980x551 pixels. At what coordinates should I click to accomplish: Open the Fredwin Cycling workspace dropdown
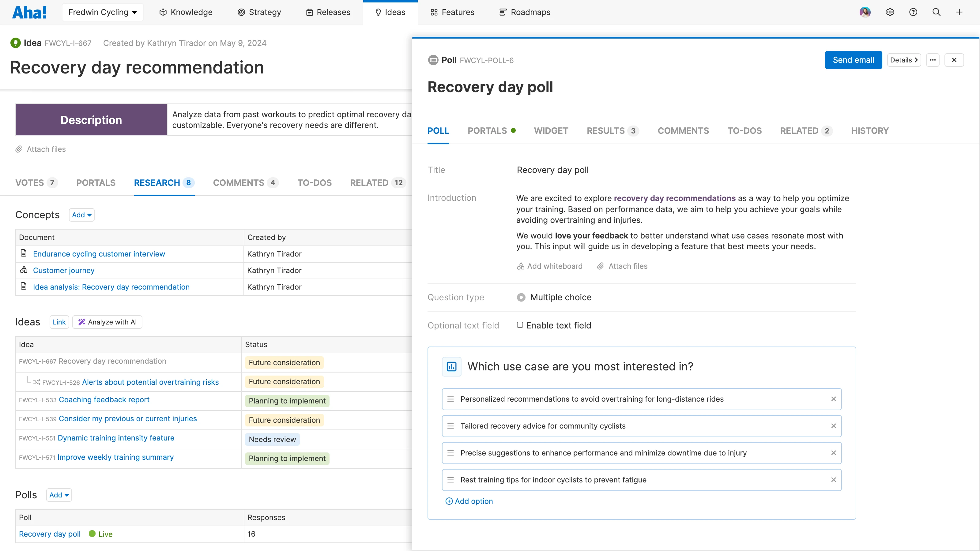point(102,12)
